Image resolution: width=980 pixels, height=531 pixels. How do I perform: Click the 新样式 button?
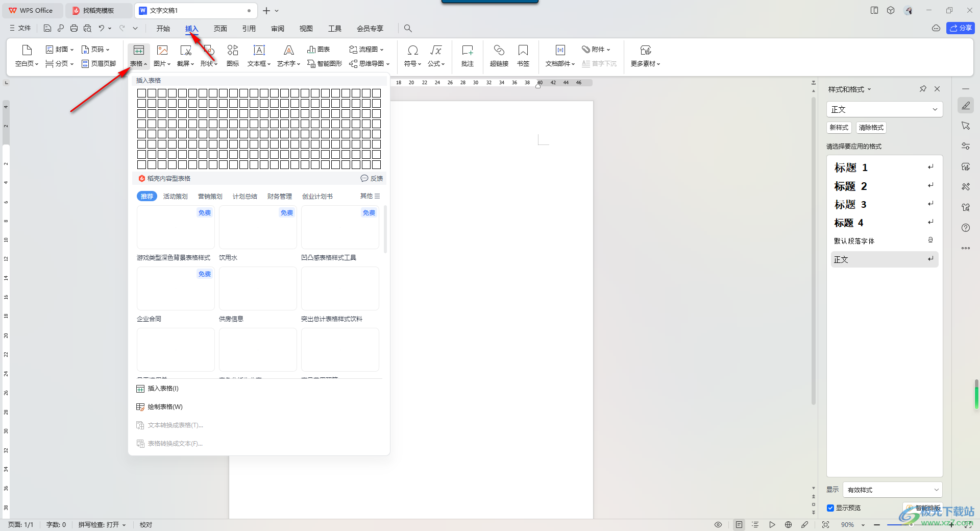pyautogui.click(x=839, y=128)
